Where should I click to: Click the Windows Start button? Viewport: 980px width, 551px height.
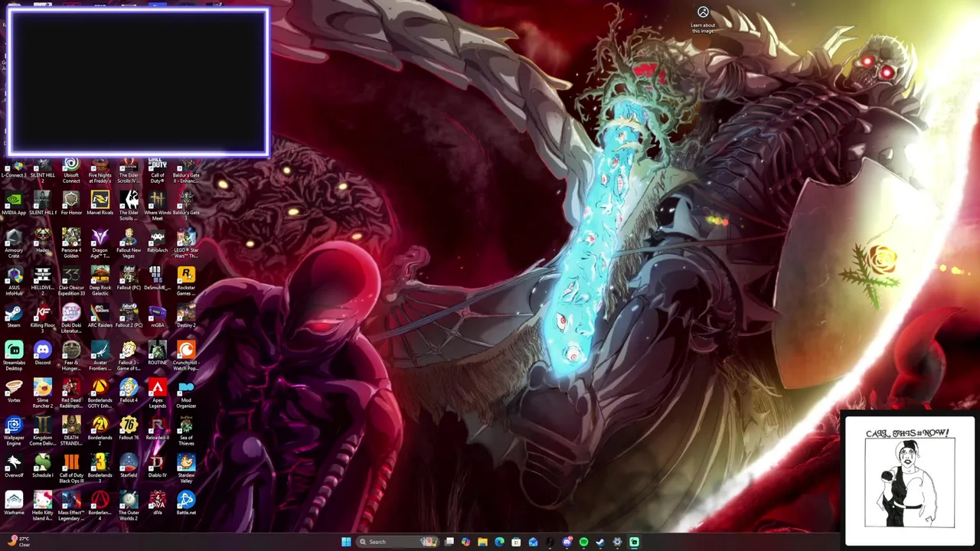point(346,542)
